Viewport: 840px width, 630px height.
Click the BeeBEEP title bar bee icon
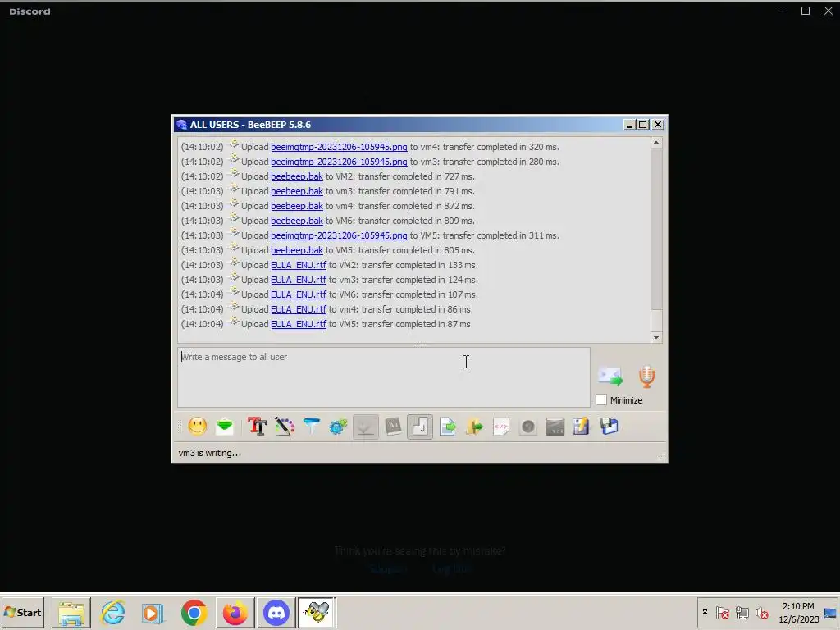pos(181,125)
